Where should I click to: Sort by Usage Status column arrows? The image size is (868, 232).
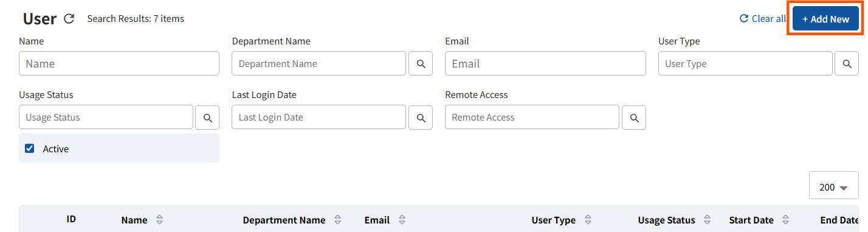click(708, 220)
